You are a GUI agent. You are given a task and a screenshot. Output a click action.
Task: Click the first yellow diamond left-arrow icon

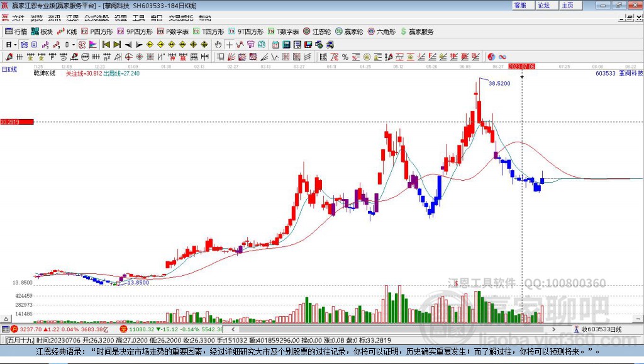pos(150,45)
